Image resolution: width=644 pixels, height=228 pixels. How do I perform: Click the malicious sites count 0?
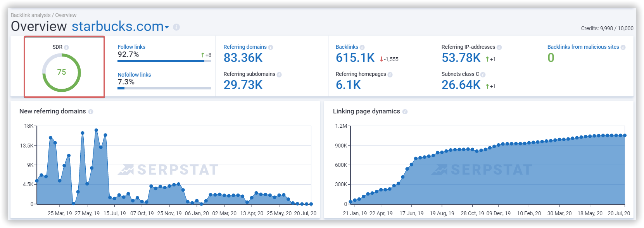[x=551, y=58]
